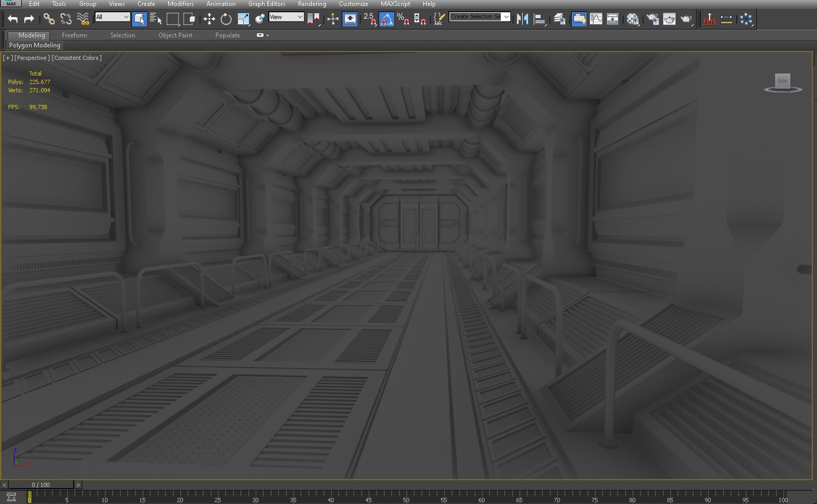Switch to the Selection ribbon tab
Viewport: 817px width, 504px height.
(122, 35)
